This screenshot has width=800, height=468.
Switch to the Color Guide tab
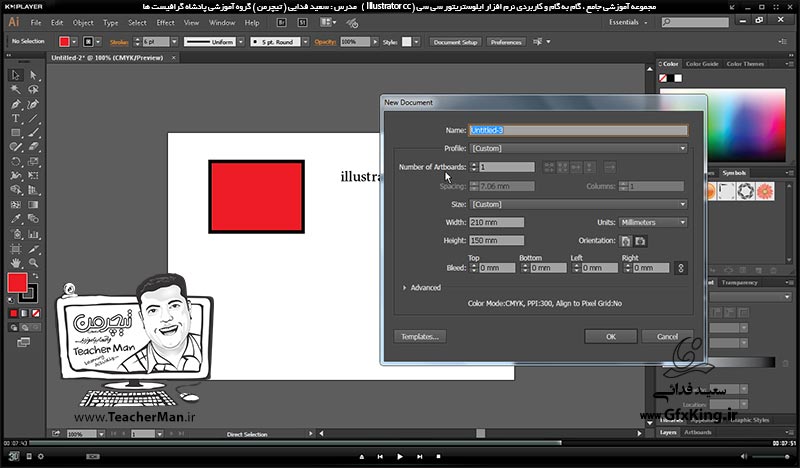(x=702, y=64)
